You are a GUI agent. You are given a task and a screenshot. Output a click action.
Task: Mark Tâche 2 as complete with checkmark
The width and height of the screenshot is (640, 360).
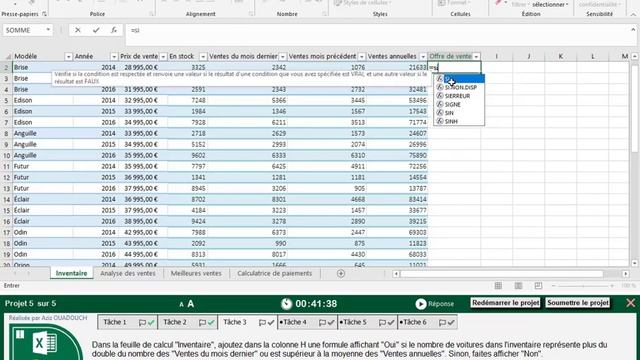point(211,322)
